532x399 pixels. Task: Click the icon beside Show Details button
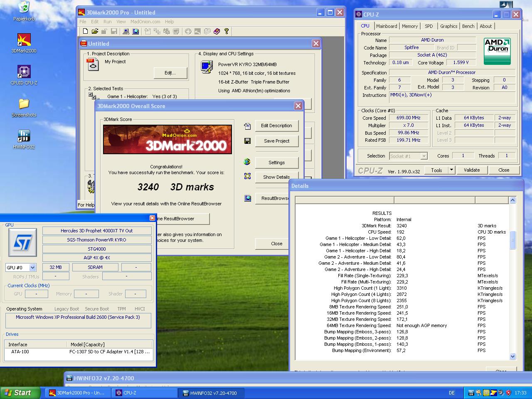coord(247,177)
